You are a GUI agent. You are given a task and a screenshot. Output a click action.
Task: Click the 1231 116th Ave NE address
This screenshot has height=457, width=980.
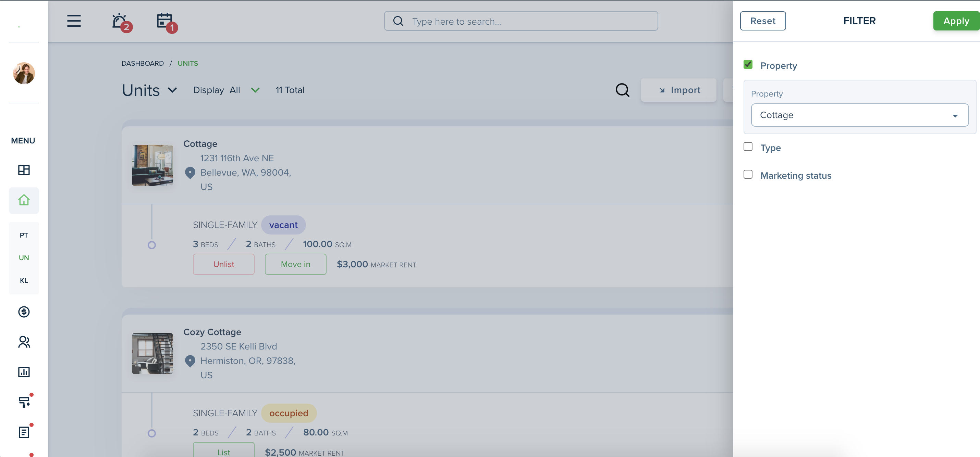(x=237, y=158)
